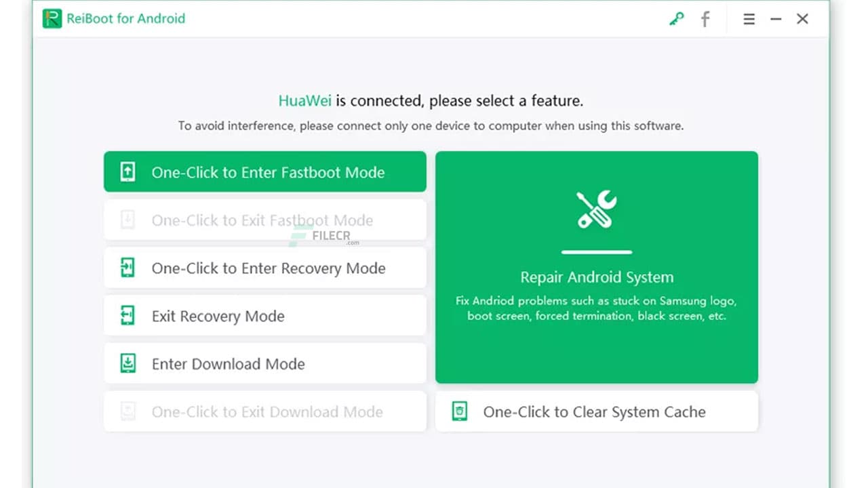This screenshot has width=868, height=488.
Task: Open the hamburger menu
Action: click(x=749, y=19)
